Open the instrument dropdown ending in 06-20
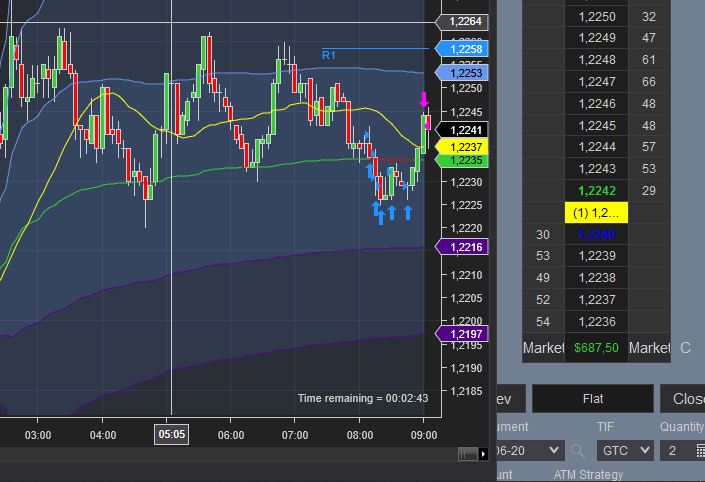Image resolution: width=705 pixels, height=482 pixels. [x=531, y=450]
